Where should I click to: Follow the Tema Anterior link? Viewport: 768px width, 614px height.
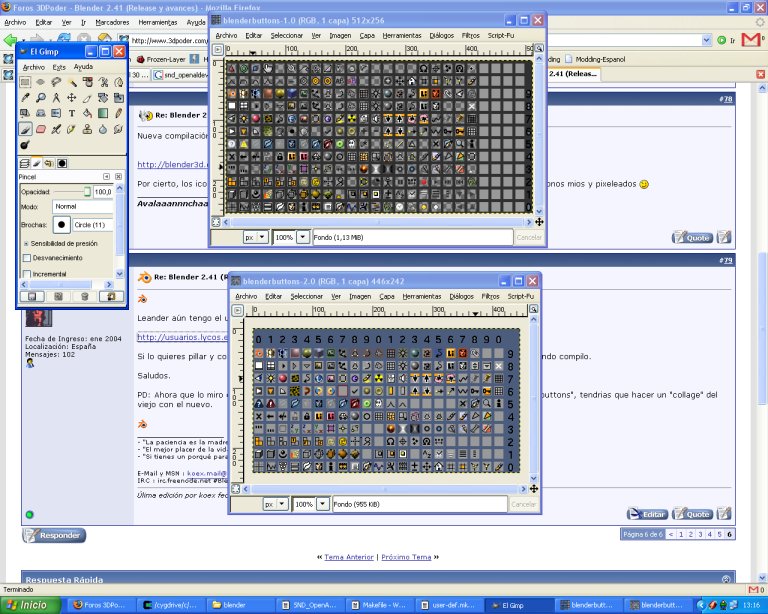tap(349, 557)
